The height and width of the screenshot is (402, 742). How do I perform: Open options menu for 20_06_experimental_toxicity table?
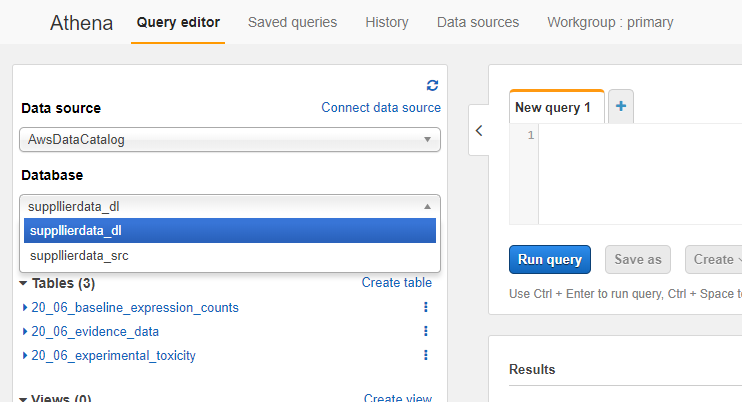pos(426,355)
